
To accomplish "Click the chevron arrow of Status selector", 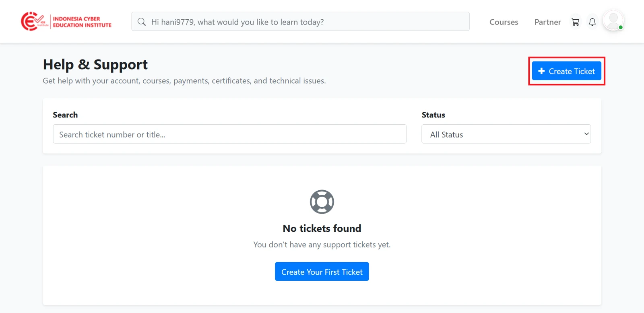I will (586, 134).
